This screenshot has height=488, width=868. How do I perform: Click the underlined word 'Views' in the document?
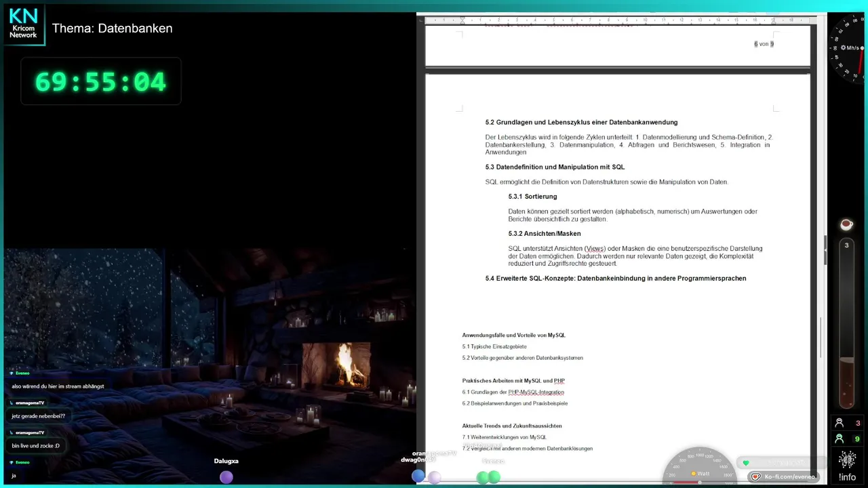595,249
